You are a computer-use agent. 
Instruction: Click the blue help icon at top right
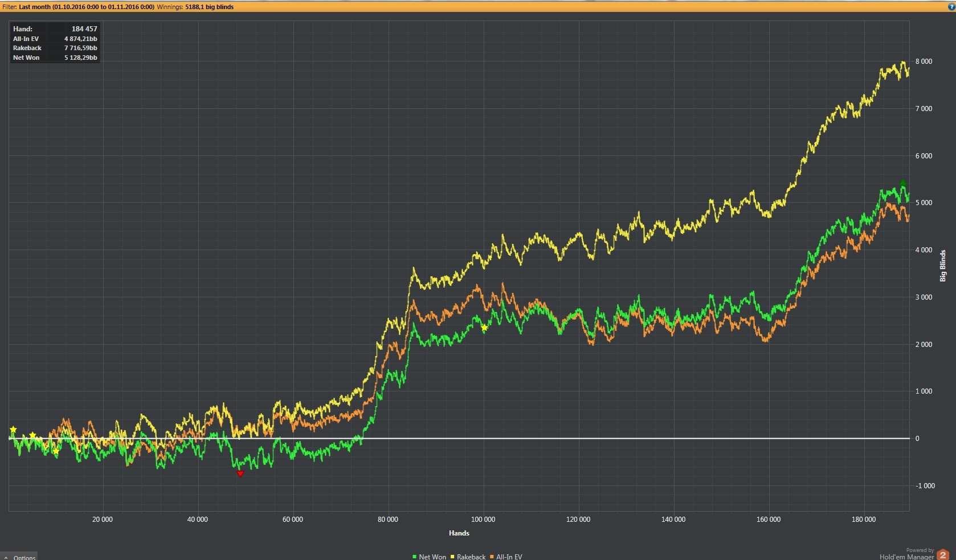[951, 7]
